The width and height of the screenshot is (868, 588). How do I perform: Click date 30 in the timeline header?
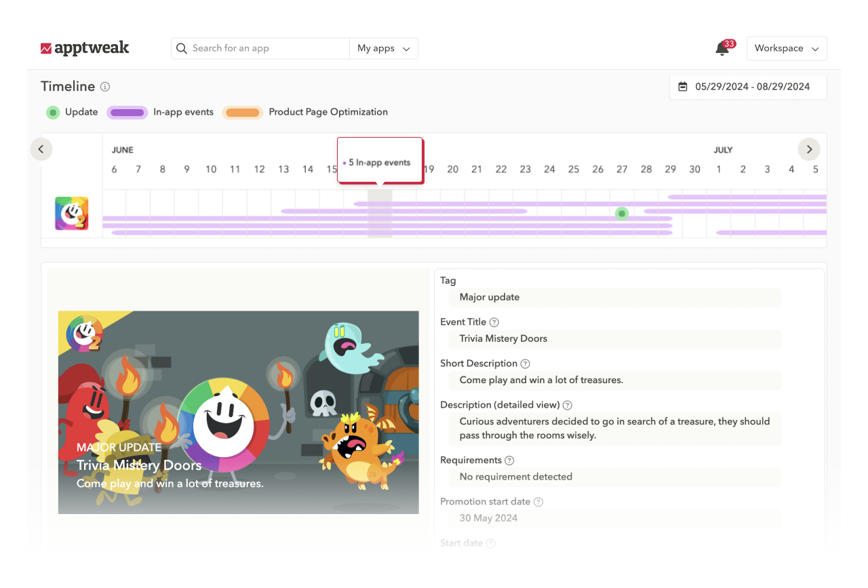click(694, 170)
